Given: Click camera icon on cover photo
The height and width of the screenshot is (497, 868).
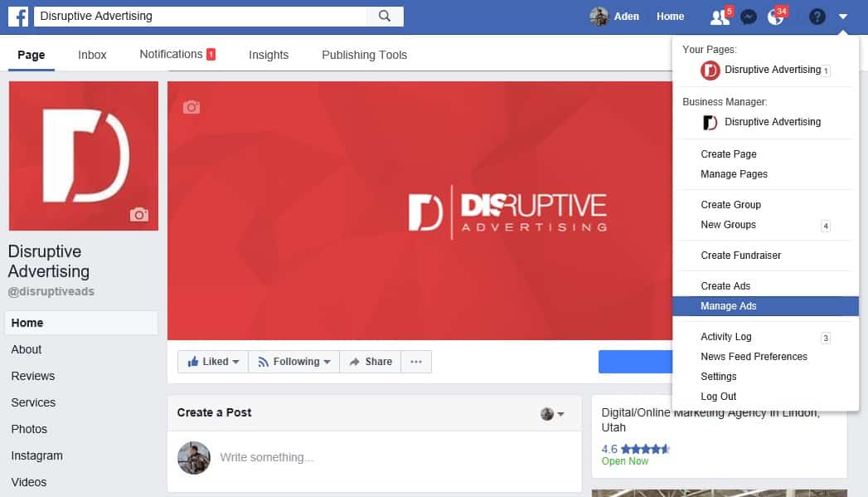Looking at the screenshot, I should pyautogui.click(x=192, y=107).
